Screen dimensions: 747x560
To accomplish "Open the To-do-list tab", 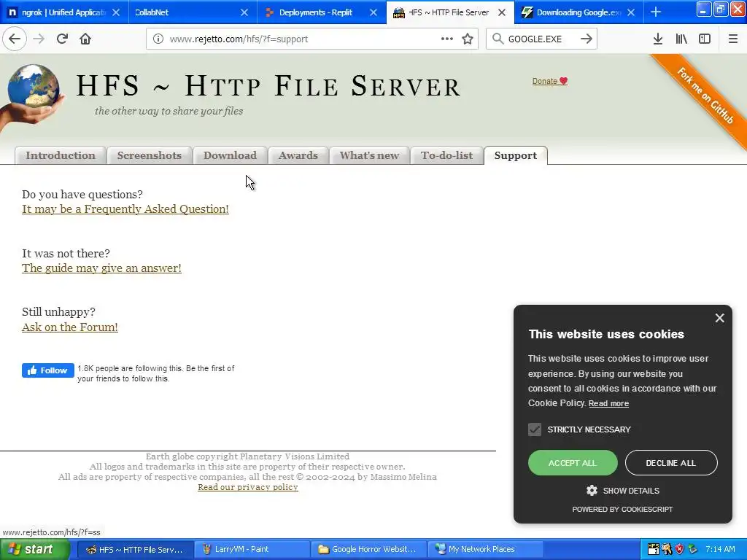I will pyautogui.click(x=447, y=155).
